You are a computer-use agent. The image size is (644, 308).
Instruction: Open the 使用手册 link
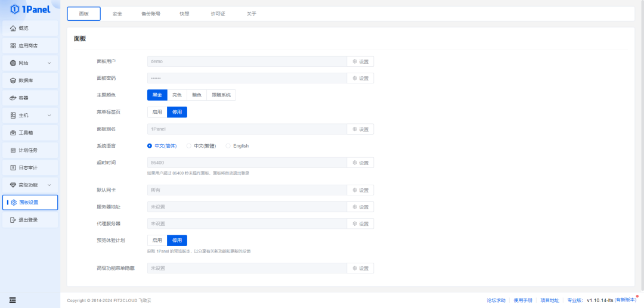[x=523, y=301]
